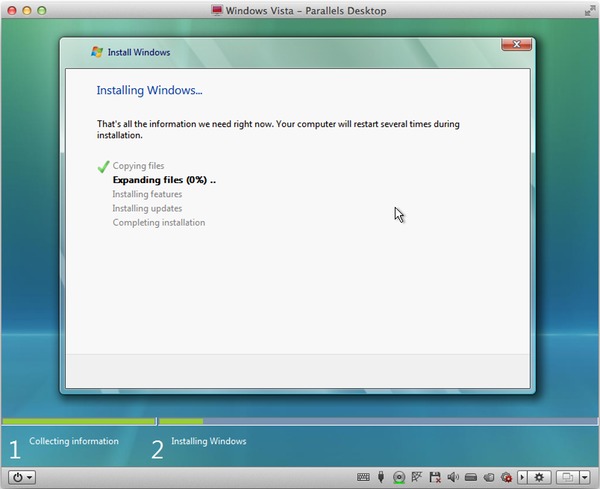The image size is (600, 489).
Task: Click the floppy disk icon with red X
Action: pos(435,477)
